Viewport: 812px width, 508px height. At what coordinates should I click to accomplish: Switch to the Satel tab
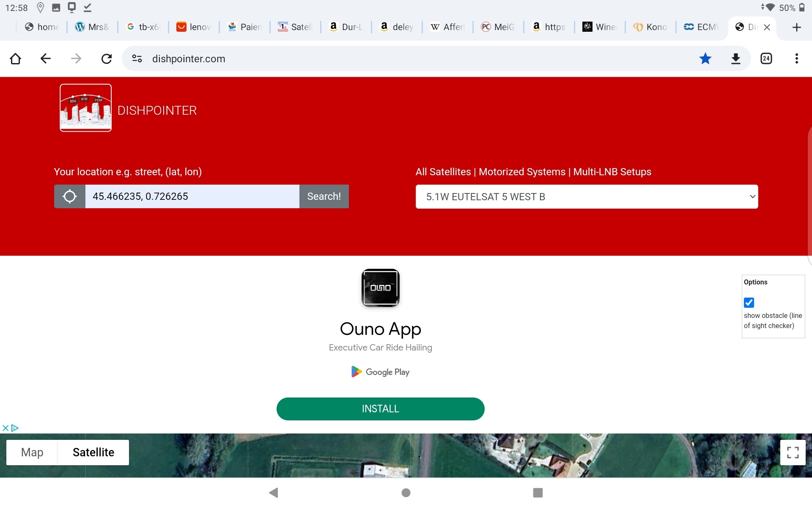point(295,27)
